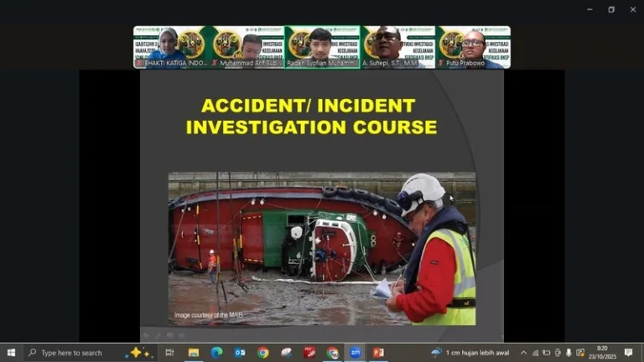Minimize the Zoom meeting window
Viewport: 644px width, 362px height.
click(589, 9)
